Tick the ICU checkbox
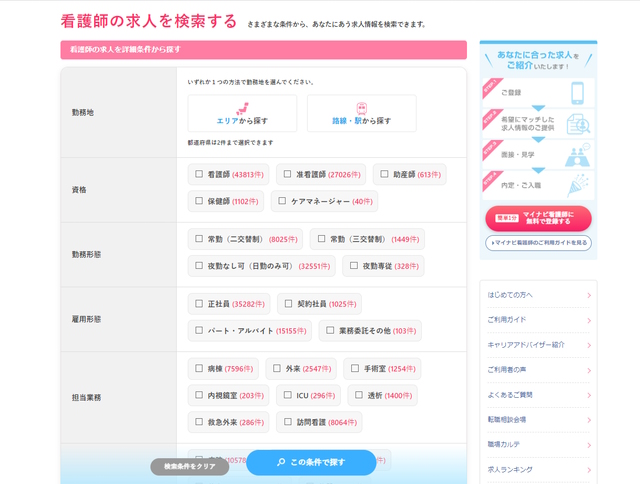 [x=287, y=395]
